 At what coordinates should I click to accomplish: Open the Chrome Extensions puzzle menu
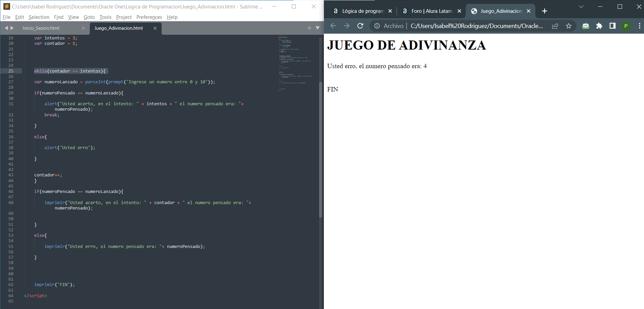click(x=599, y=26)
